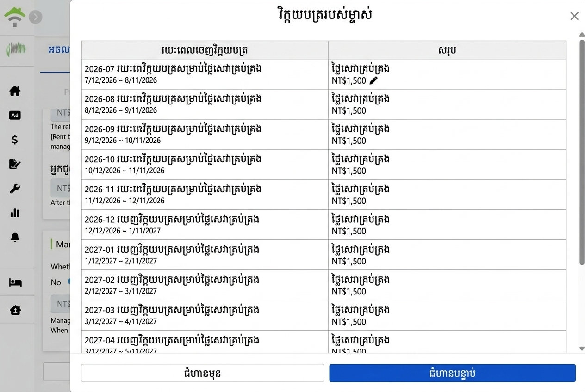Select the 2026-12 invoice period row
Viewport: 585px width, 392px height.
click(324, 225)
